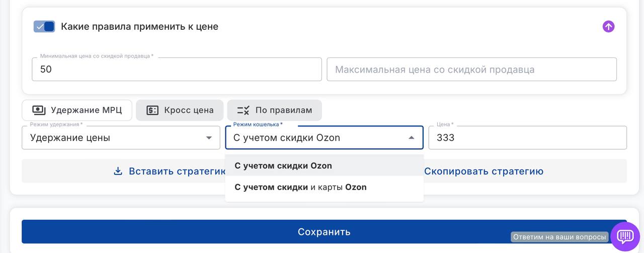Click the Максимальная цена со скидкой продавца field

click(471, 70)
